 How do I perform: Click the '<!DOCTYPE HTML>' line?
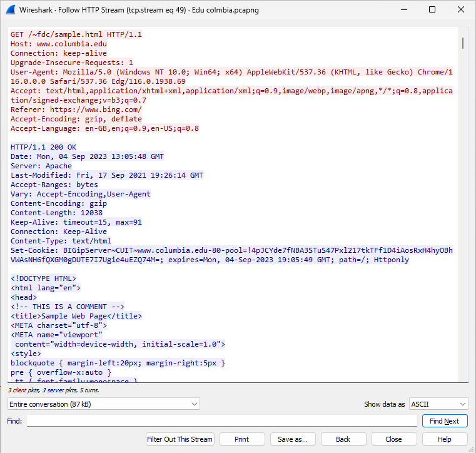(43, 278)
